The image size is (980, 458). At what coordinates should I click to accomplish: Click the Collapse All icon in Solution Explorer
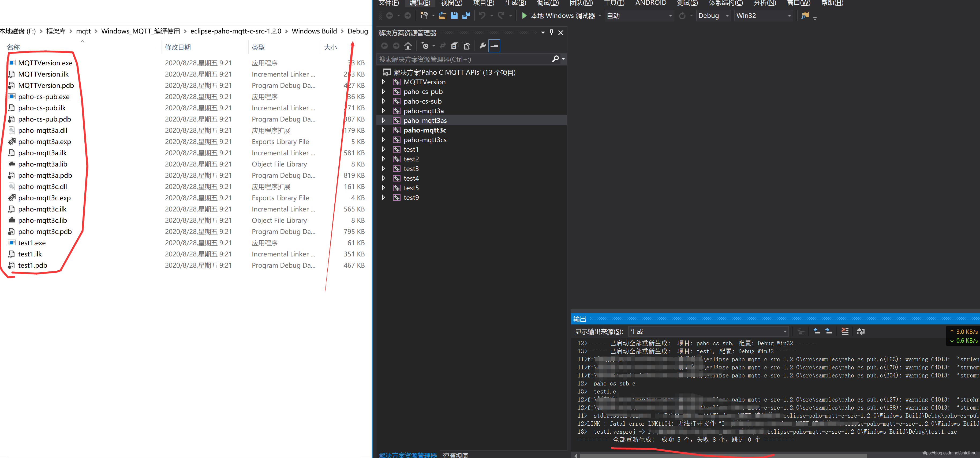pos(455,46)
